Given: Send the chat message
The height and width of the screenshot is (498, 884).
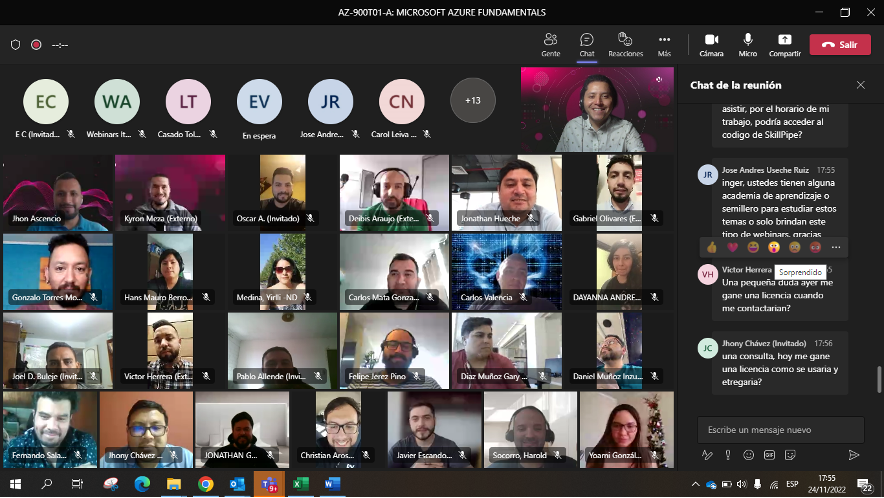Looking at the screenshot, I should point(854,455).
